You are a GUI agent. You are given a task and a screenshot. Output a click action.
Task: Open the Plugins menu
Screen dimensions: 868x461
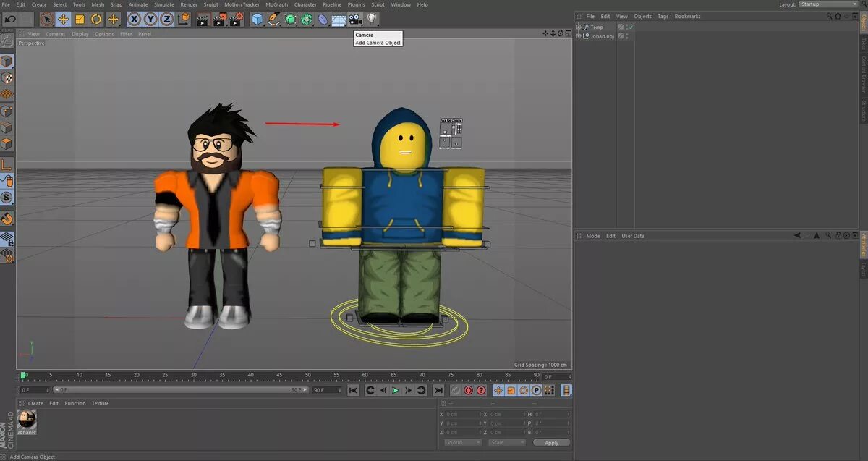(357, 4)
